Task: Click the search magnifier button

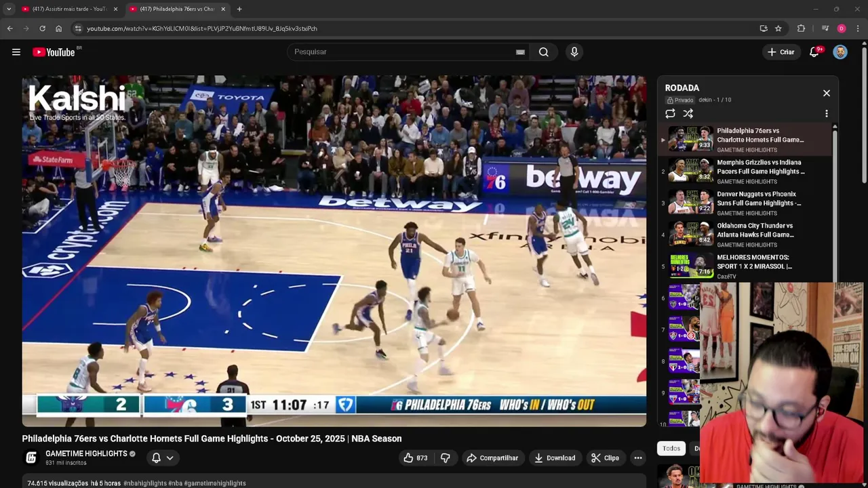Action: click(544, 52)
